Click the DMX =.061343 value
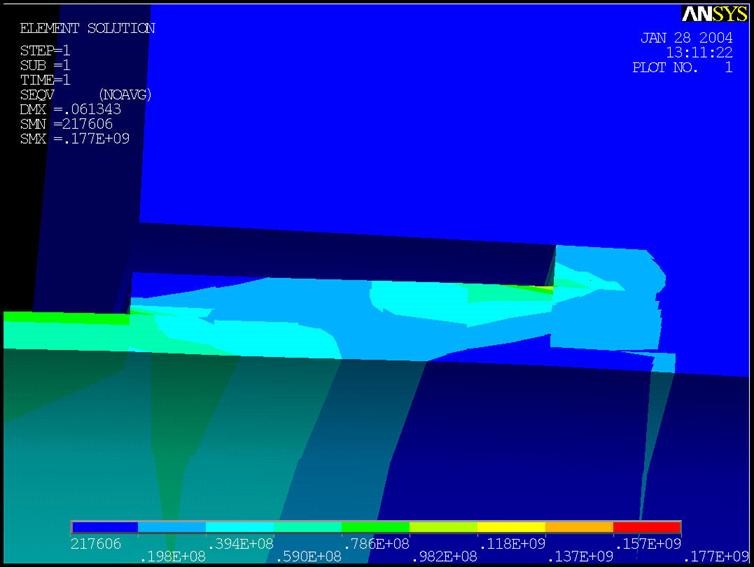Screen dimensions: 754x567 pyautogui.click(x=71, y=109)
